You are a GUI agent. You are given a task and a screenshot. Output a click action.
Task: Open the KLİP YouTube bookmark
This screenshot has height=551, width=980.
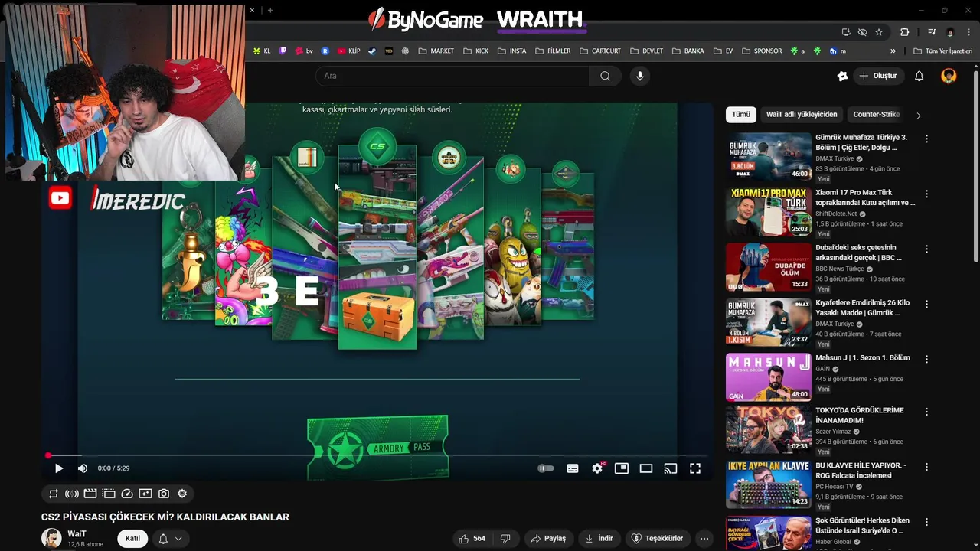coord(348,51)
